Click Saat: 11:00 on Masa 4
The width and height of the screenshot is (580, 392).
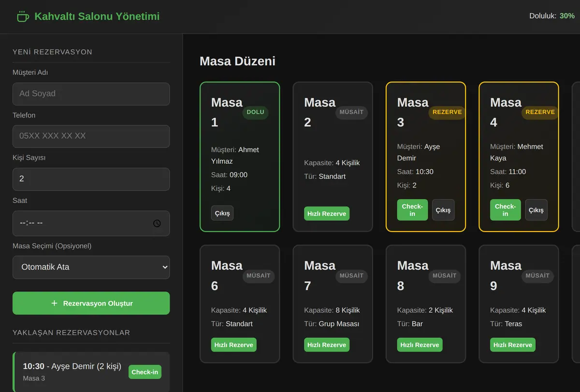pyautogui.click(x=508, y=172)
